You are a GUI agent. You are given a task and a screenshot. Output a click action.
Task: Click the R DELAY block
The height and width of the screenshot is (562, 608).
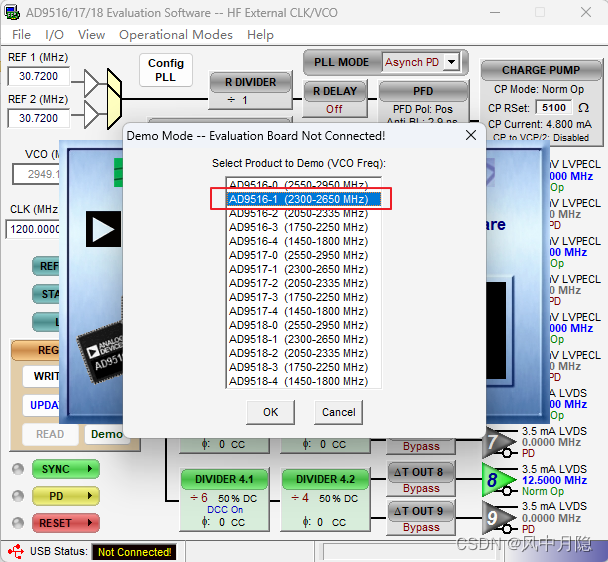335,99
